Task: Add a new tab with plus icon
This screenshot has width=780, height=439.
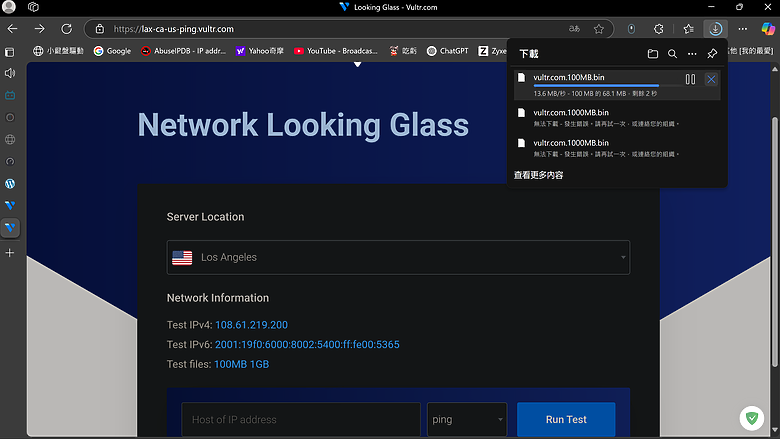Action: 10,253
